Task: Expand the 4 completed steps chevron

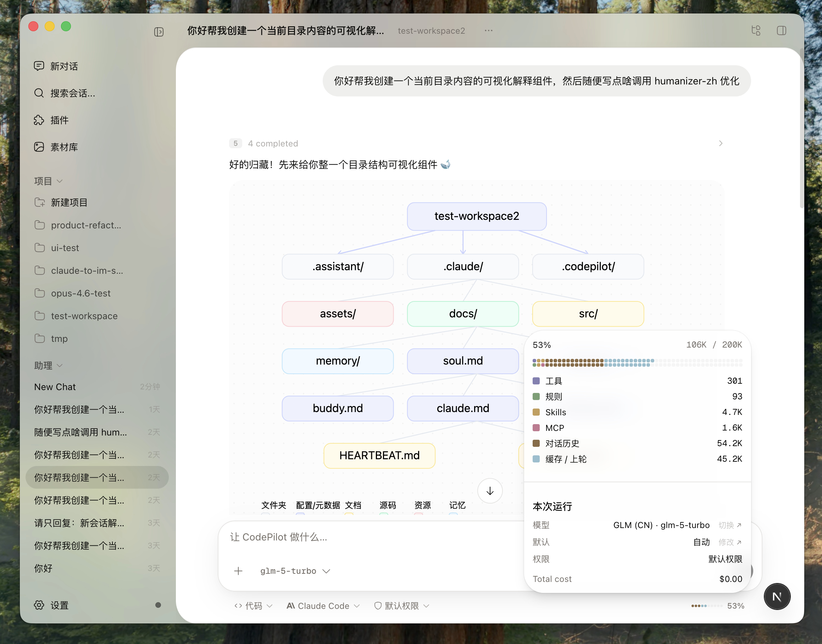Action: [720, 143]
